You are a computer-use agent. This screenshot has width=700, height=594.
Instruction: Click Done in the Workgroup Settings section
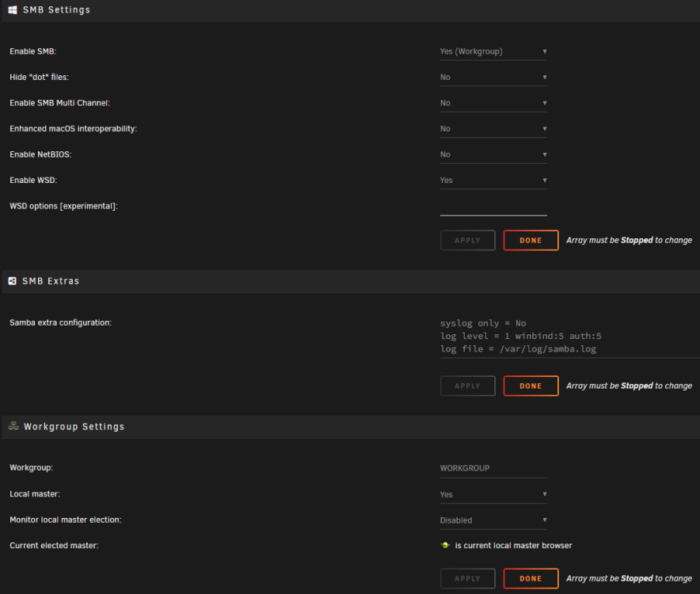point(531,578)
